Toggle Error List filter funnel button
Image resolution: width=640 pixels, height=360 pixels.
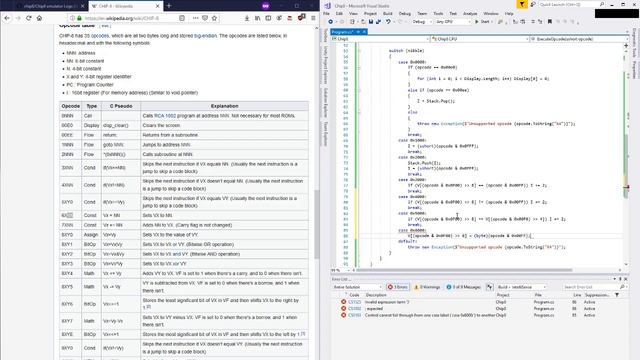coord(489,287)
